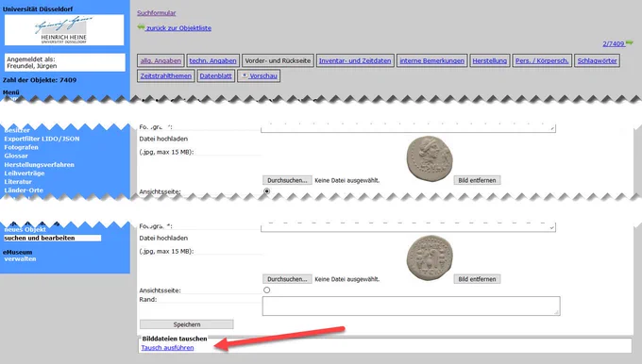
Task: Open the Datenblatt tab
Action: [216, 75]
